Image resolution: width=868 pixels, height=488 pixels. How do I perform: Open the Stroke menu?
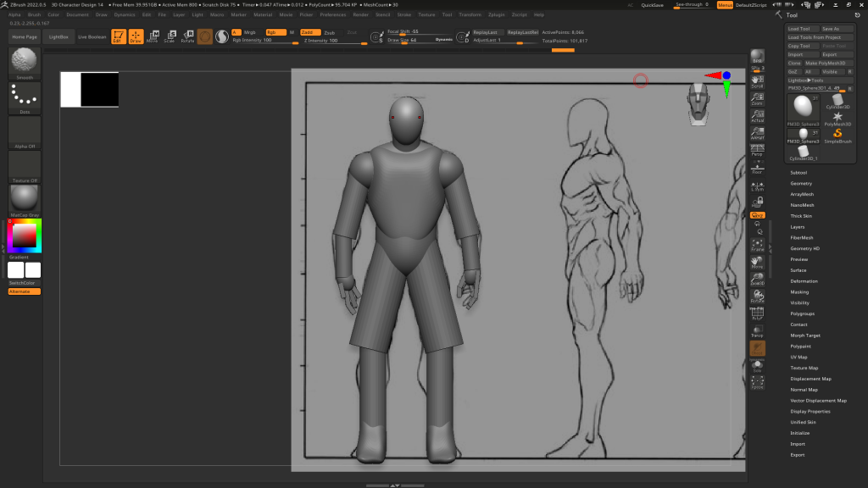[x=404, y=14]
